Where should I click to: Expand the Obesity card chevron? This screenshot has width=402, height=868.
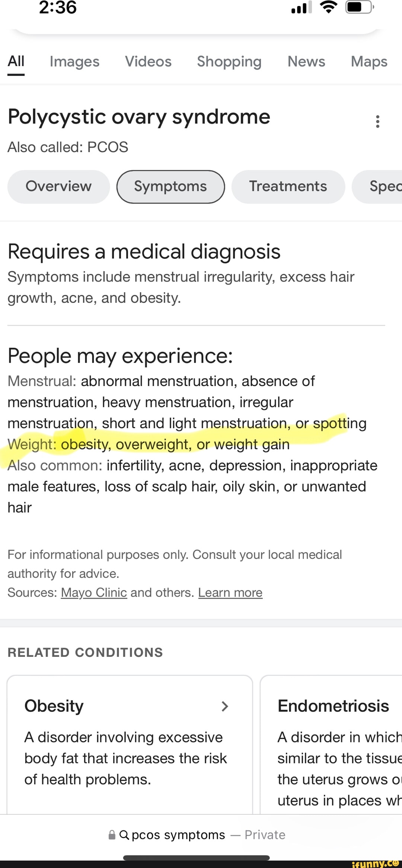(224, 706)
